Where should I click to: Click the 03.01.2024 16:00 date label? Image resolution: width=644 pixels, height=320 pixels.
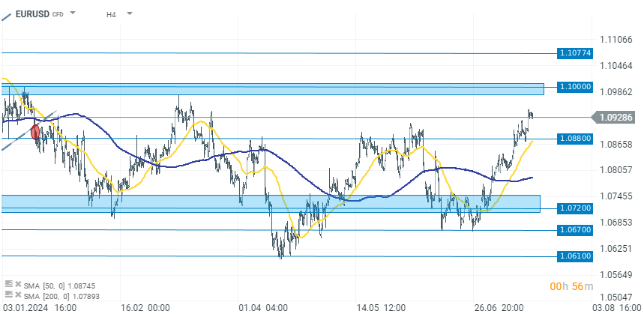[40, 308]
